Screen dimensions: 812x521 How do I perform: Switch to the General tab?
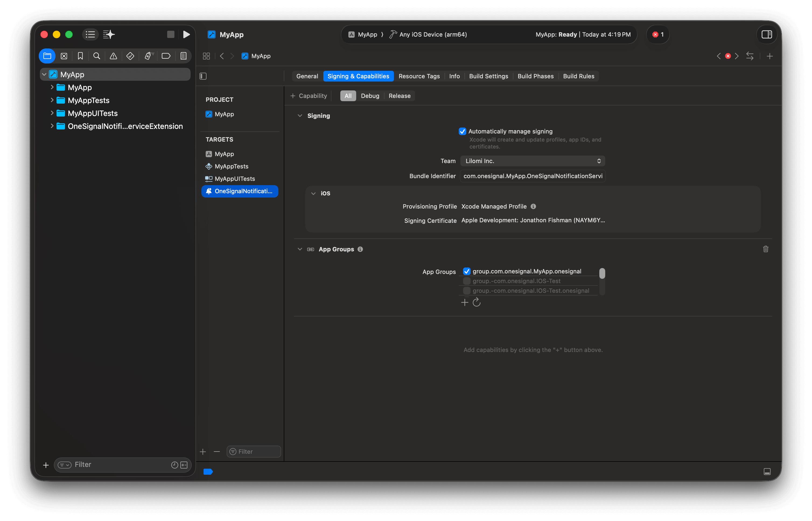click(307, 76)
